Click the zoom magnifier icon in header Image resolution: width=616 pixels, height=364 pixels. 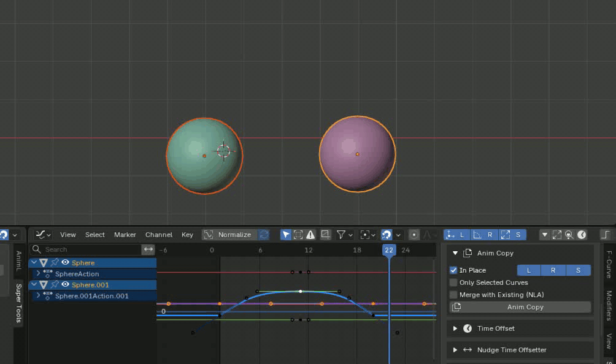[569, 235]
